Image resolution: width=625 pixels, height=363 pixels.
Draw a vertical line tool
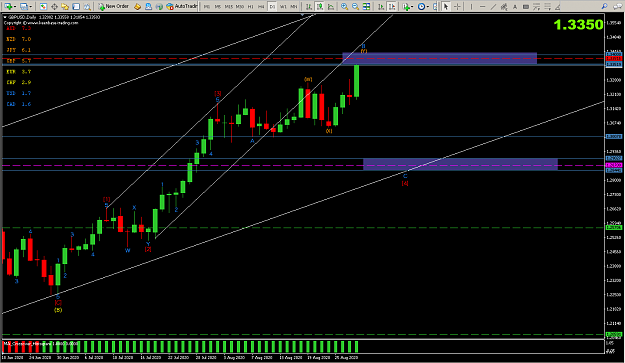click(x=471, y=6)
